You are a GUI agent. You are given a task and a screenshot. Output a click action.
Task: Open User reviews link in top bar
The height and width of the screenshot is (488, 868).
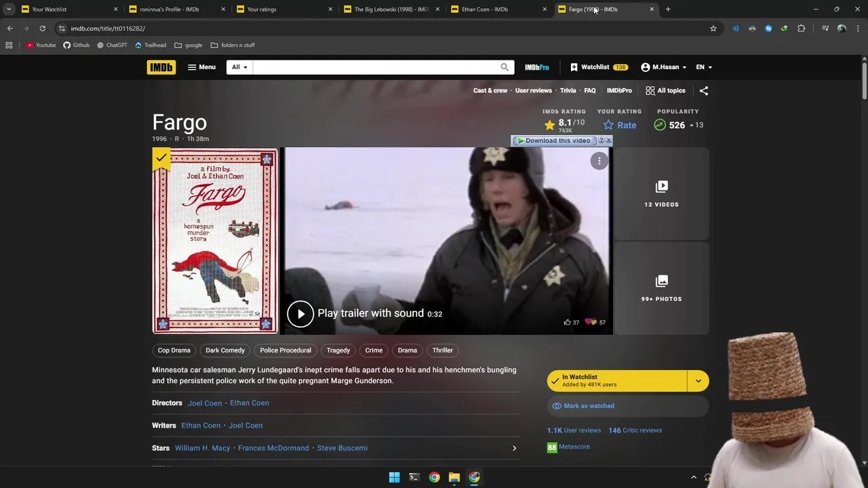coord(533,90)
